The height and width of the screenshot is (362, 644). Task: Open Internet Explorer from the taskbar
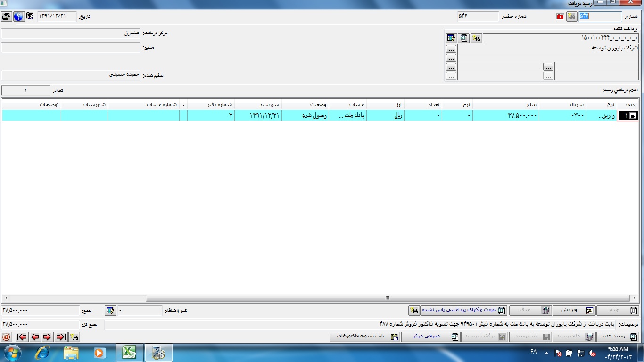(x=42, y=353)
